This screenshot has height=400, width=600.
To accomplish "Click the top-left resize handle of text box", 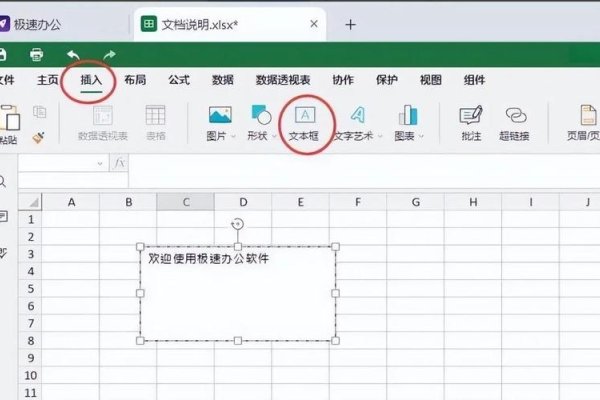I will point(140,247).
